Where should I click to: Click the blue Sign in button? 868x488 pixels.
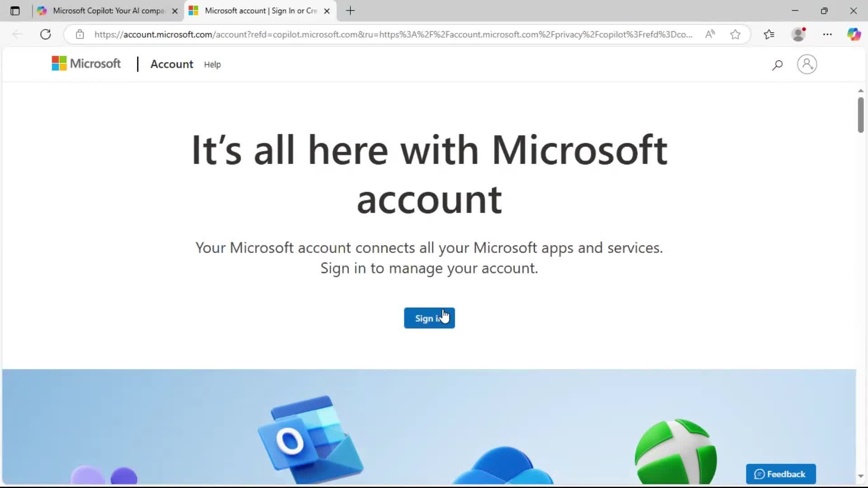[429, 318]
